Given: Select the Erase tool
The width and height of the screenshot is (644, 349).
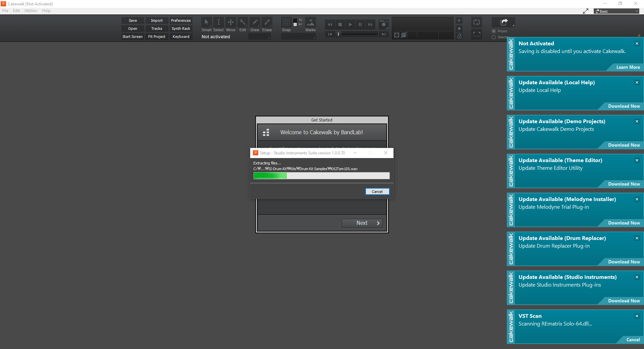Looking at the screenshot, I should coord(267,22).
